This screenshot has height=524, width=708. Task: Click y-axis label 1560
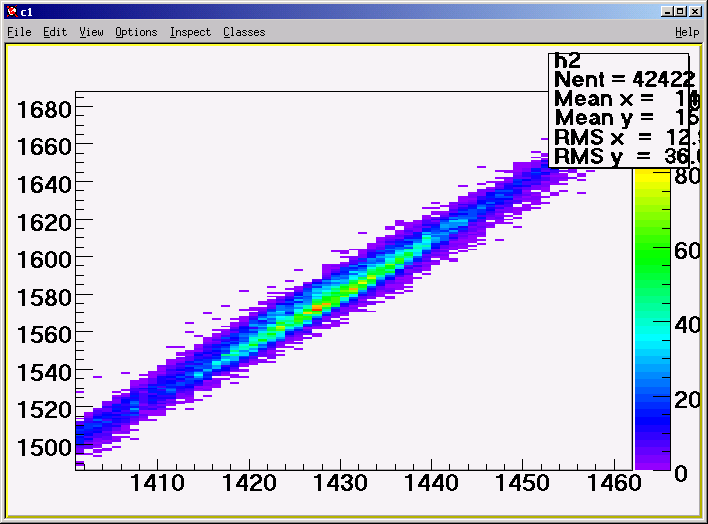[x=44, y=335]
